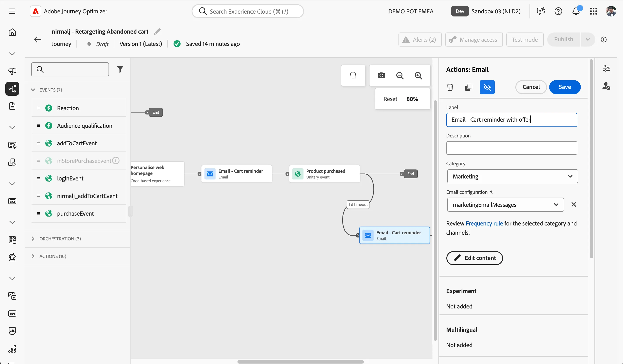Viewport: 623px width, 364px height.
Task: Zoom out the journey canvas
Action: tap(400, 75)
